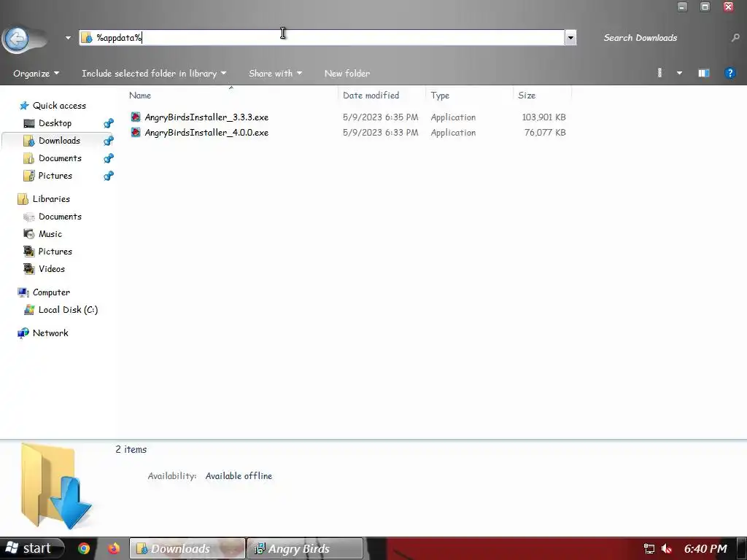Select AngryBirdsInstaller_3.3.3.exe file icon
This screenshot has width=747, height=560.
[x=136, y=117]
